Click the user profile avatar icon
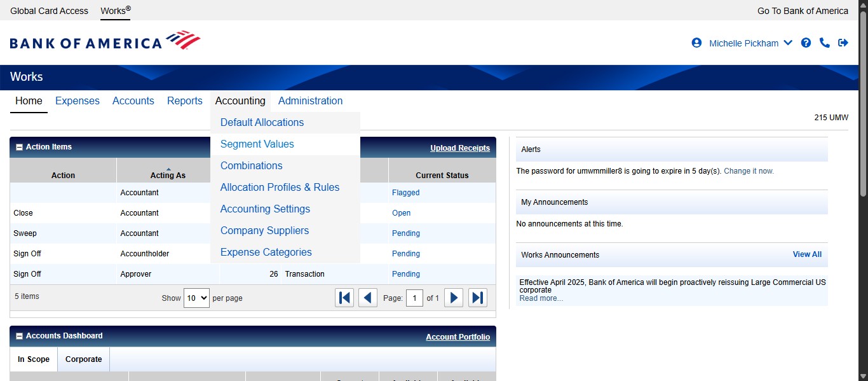The image size is (868, 381). [x=696, y=43]
